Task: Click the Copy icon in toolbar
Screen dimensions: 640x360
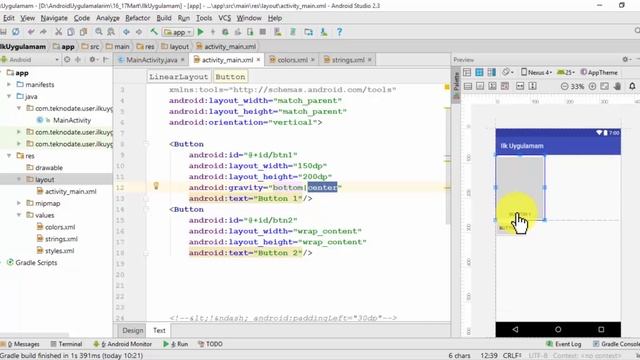Action: click(71, 32)
